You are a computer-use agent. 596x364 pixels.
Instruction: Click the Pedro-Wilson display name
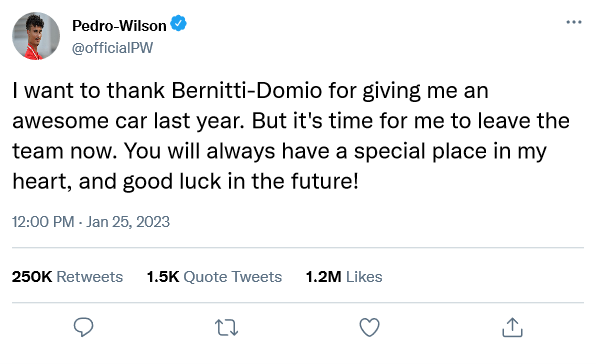click(x=119, y=26)
